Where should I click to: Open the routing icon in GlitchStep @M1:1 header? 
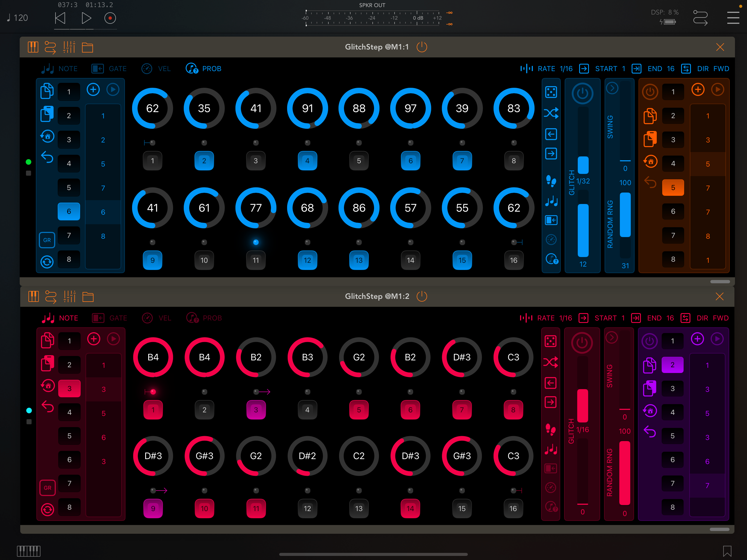(50, 47)
